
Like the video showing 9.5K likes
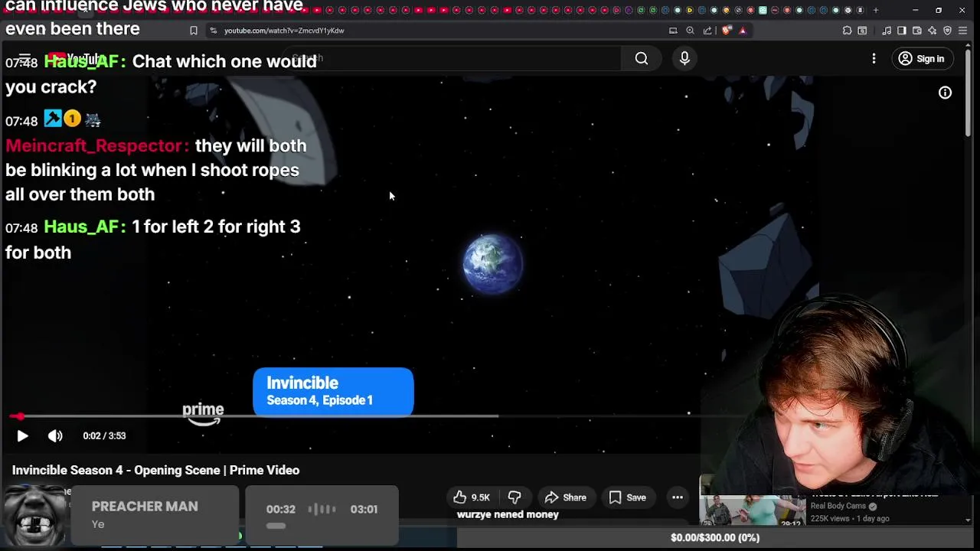coord(472,497)
